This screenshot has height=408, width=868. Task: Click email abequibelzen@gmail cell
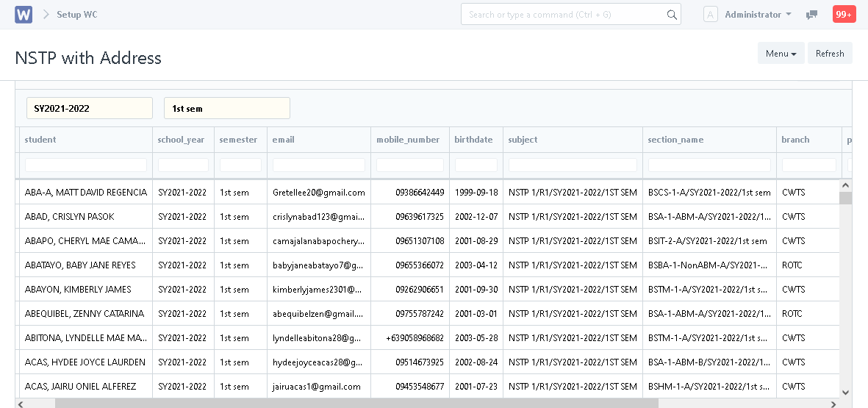pos(319,313)
